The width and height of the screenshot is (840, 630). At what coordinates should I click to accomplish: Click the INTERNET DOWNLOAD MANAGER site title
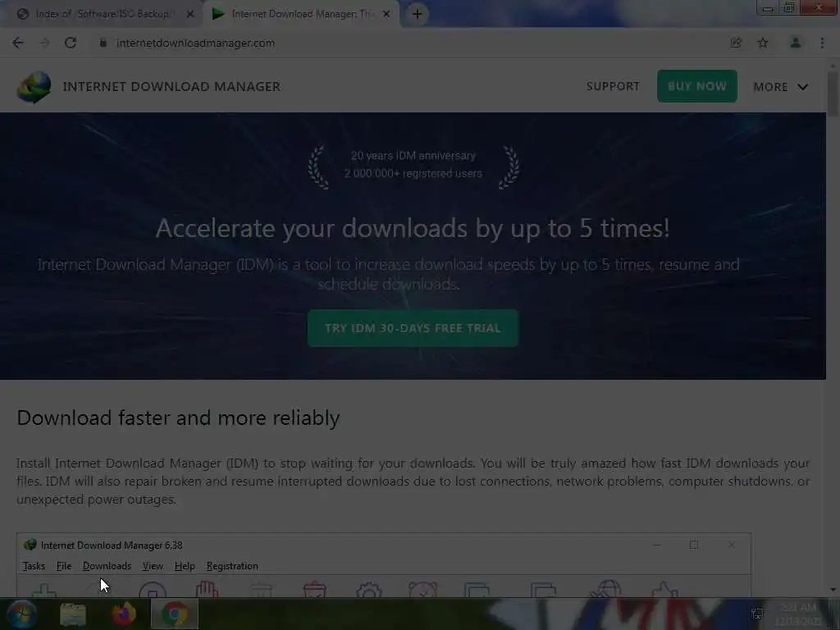[x=171, y=87]
